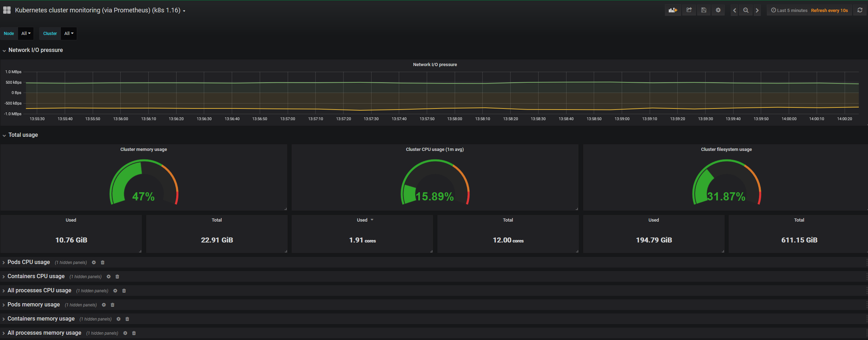The image size is (868, 340).
Task: Open the Used CPU panel menu caret
Action: (x=372, y=220)
